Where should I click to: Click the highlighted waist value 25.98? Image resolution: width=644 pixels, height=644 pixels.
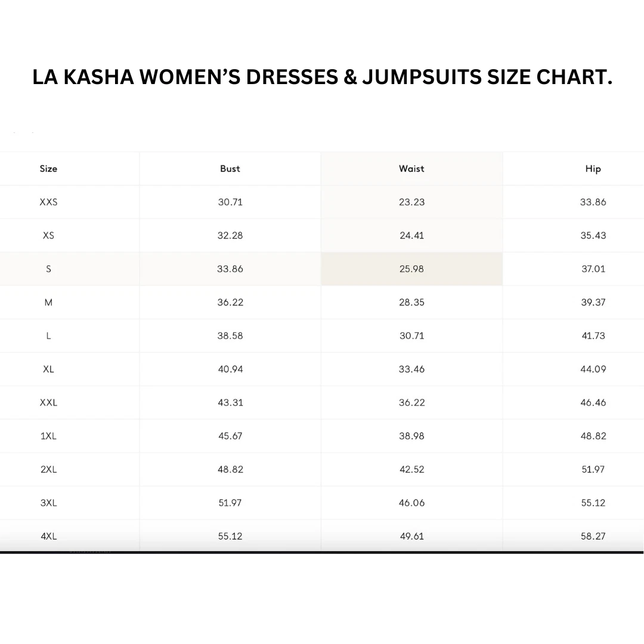[x=411, y=269]
